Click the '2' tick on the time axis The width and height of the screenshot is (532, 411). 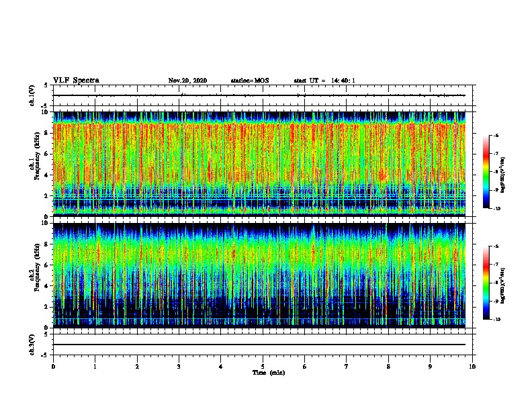(137, 367)
